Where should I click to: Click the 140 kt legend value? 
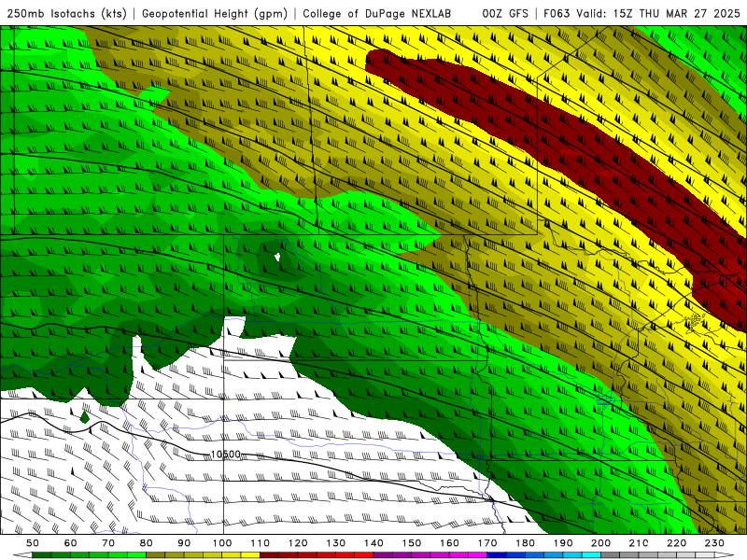tap(373, 543)
